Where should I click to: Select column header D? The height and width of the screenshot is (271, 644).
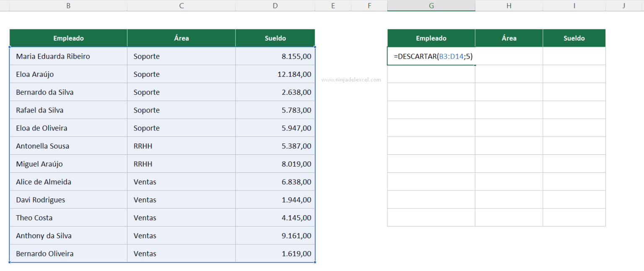[x=275, y=5]
